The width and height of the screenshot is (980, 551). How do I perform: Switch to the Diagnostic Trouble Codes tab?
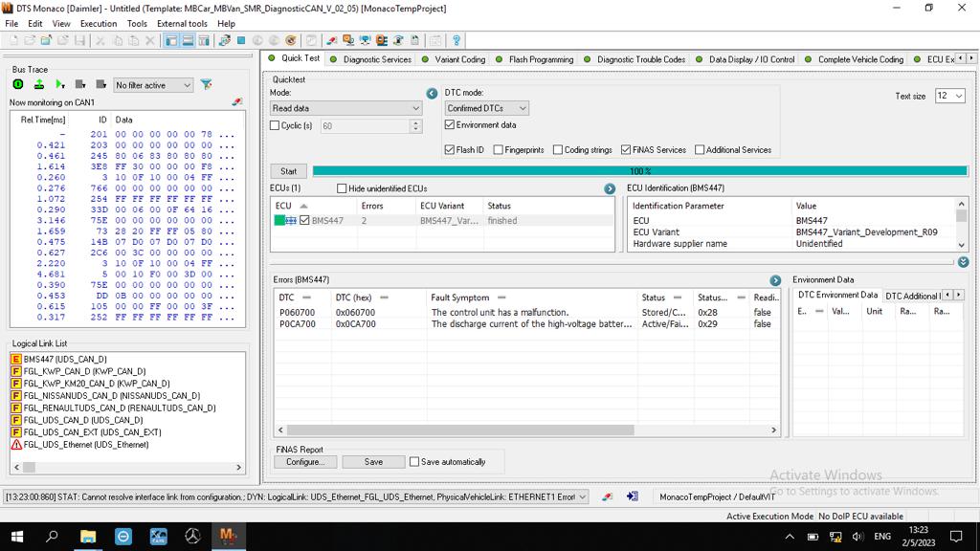(635, 59)
